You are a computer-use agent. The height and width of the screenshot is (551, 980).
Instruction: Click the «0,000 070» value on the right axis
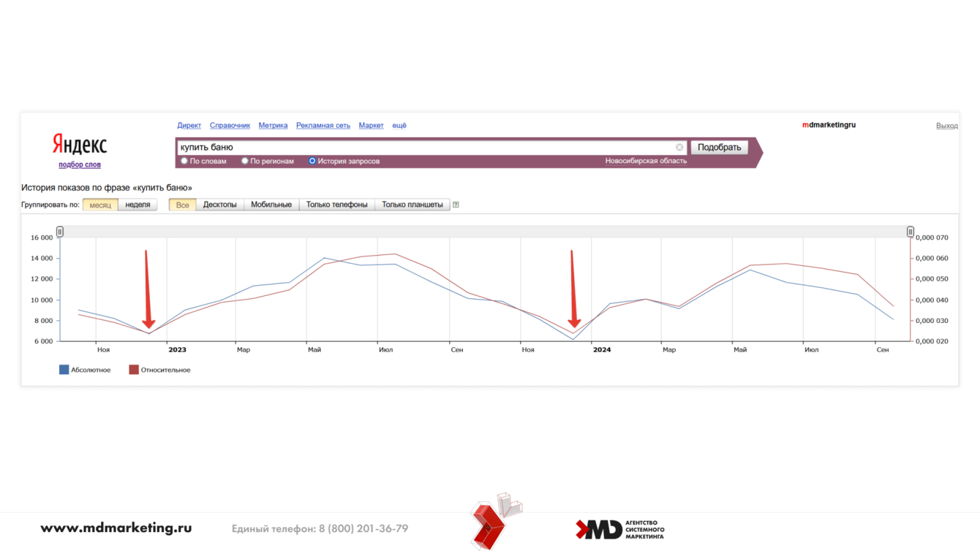[x=932, y=237]
